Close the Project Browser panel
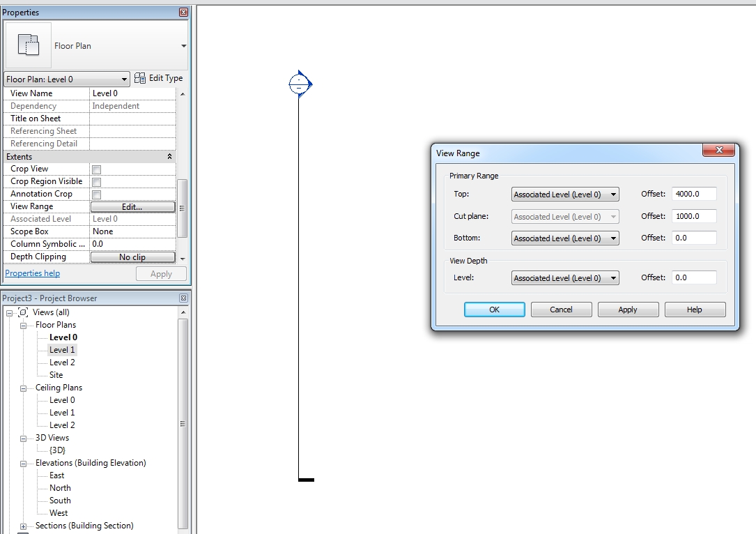 coord(183,298)
